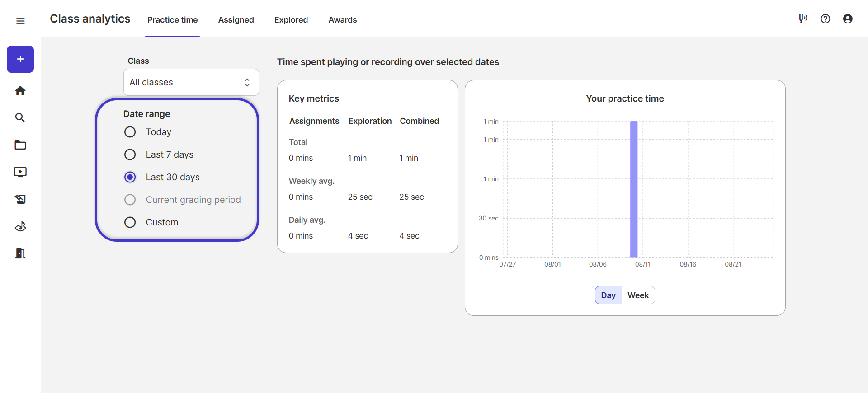This screenshot has width=868, height=393.
Task: Click the music stand icon in sidebar
Action: point(20,199)
